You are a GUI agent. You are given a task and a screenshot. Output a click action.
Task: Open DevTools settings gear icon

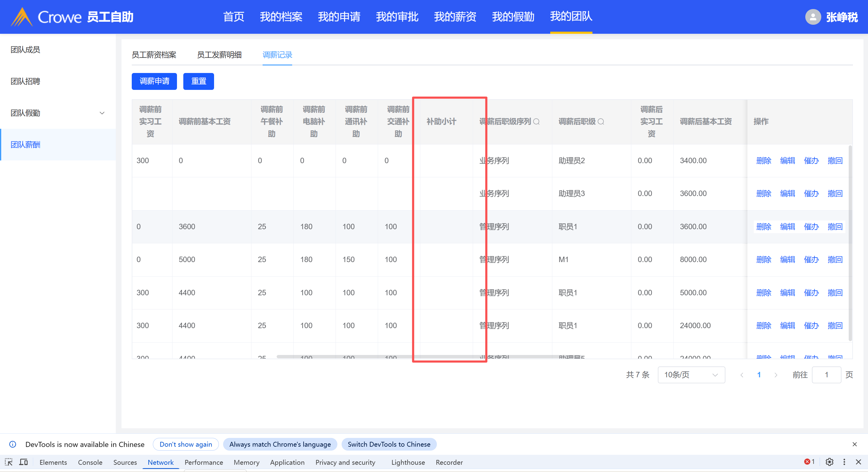click(x=830, y=462)
